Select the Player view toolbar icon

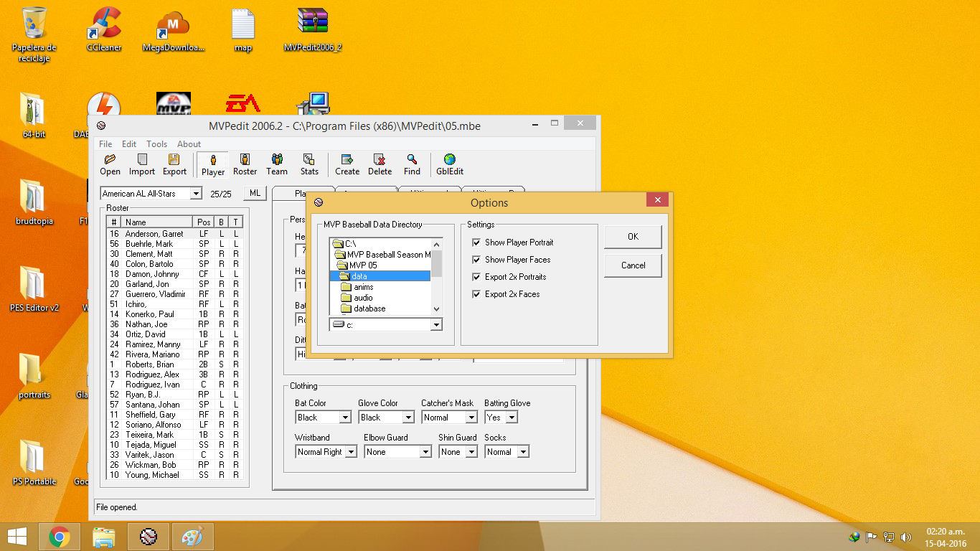click(213, 164)
